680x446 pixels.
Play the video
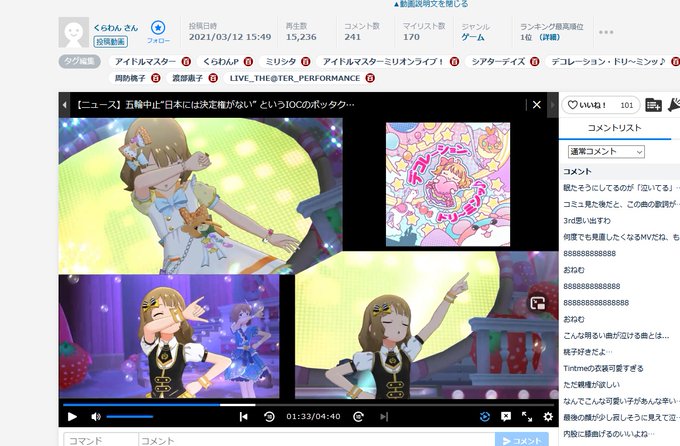[72, 417]
